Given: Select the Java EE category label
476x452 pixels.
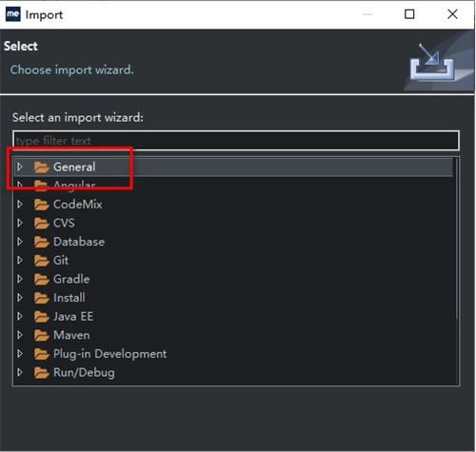Looking at the screenshot, I should (x=73, y=317).
